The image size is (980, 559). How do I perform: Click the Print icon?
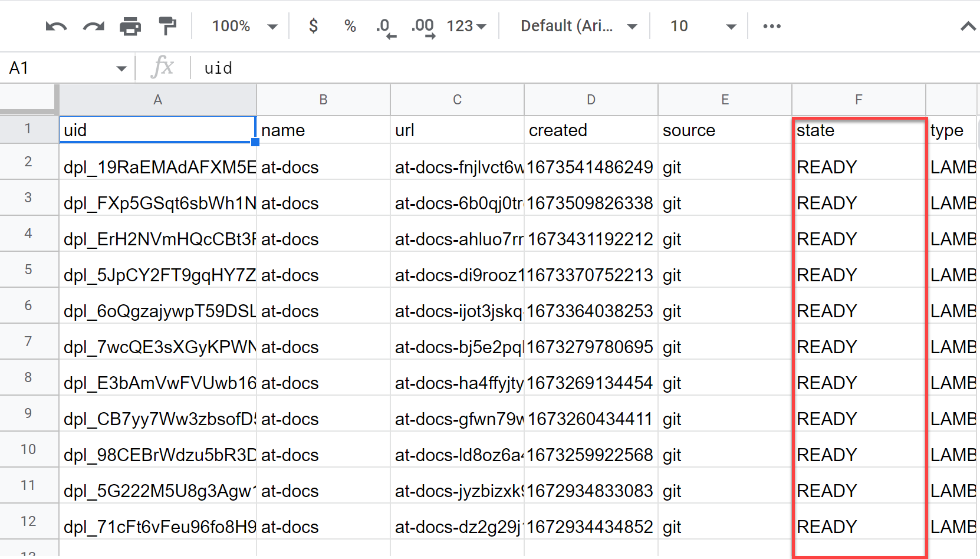pyautogui.click(x=130, y=27)
